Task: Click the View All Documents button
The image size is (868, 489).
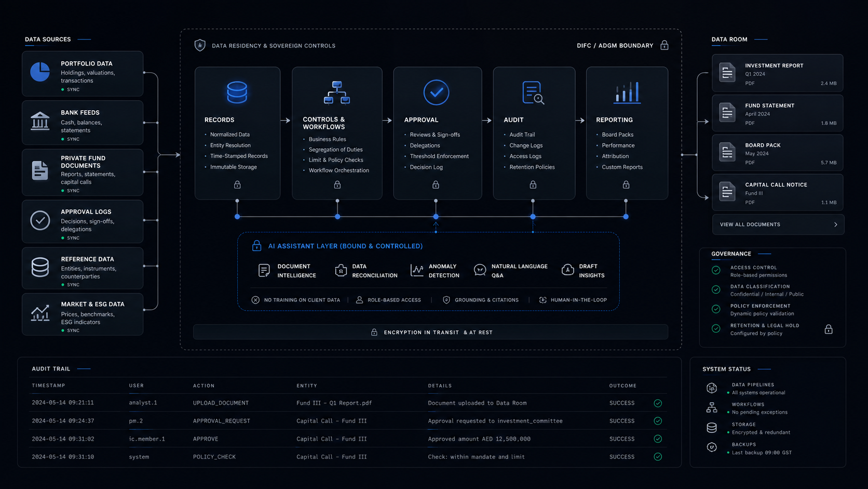Action: 778,224
